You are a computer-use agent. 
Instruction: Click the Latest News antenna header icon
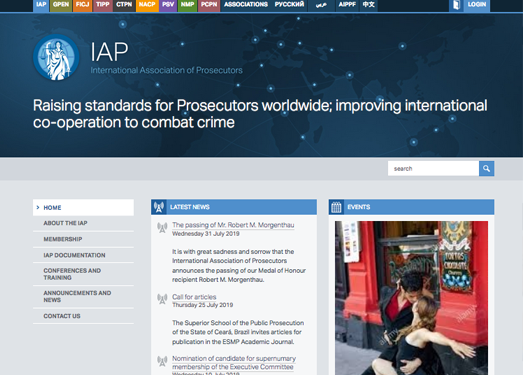point(159,207)
